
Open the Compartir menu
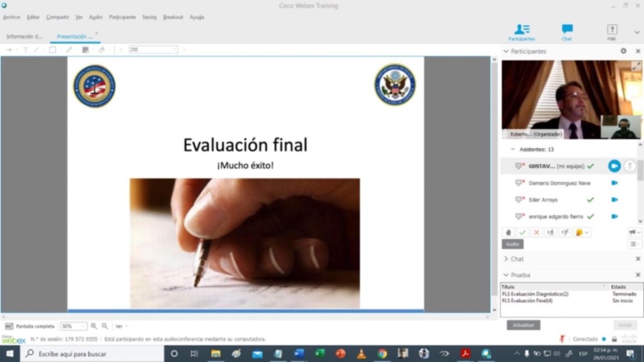(57, 17)
